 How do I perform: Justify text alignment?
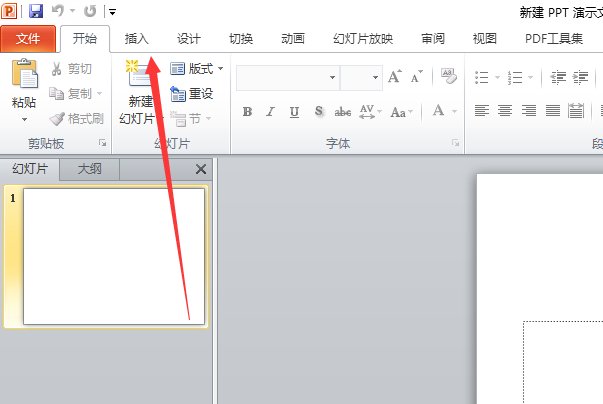click(x=553, y=111)
